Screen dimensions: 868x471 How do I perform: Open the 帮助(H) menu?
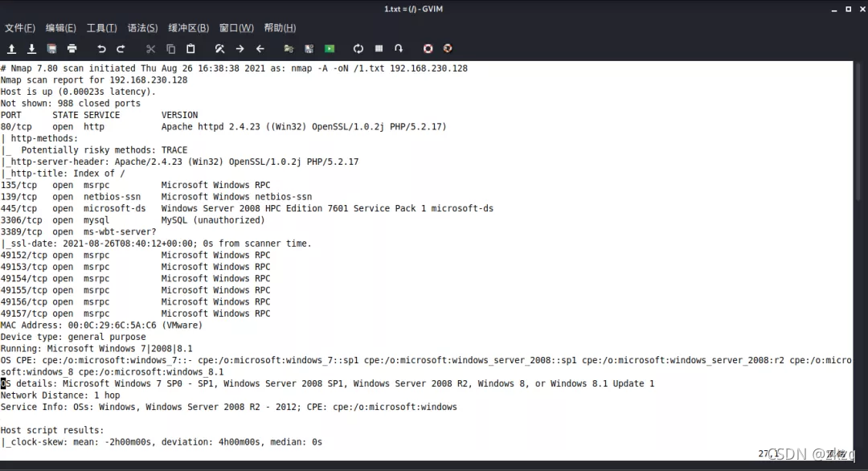click(x=280, y=27)
